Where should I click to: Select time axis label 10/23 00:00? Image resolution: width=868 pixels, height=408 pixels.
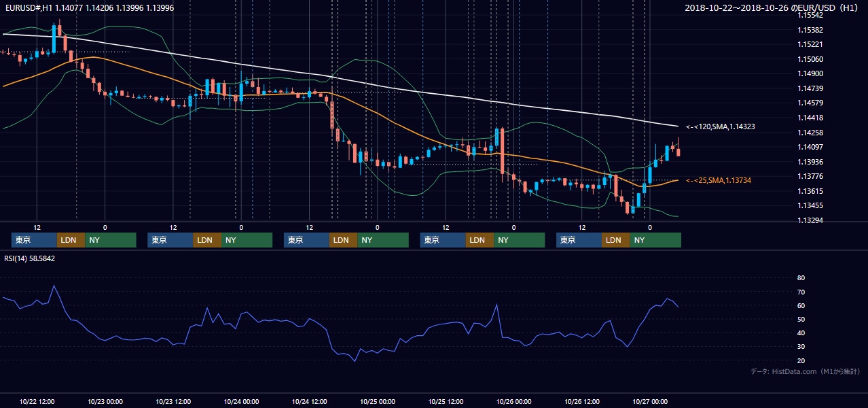tap(105, 401)
